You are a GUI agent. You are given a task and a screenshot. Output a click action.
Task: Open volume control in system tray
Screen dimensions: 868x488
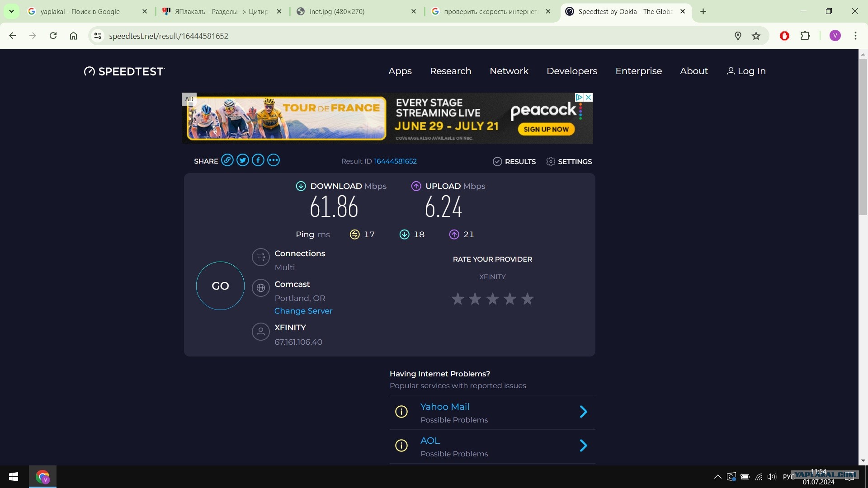point(772,477)
